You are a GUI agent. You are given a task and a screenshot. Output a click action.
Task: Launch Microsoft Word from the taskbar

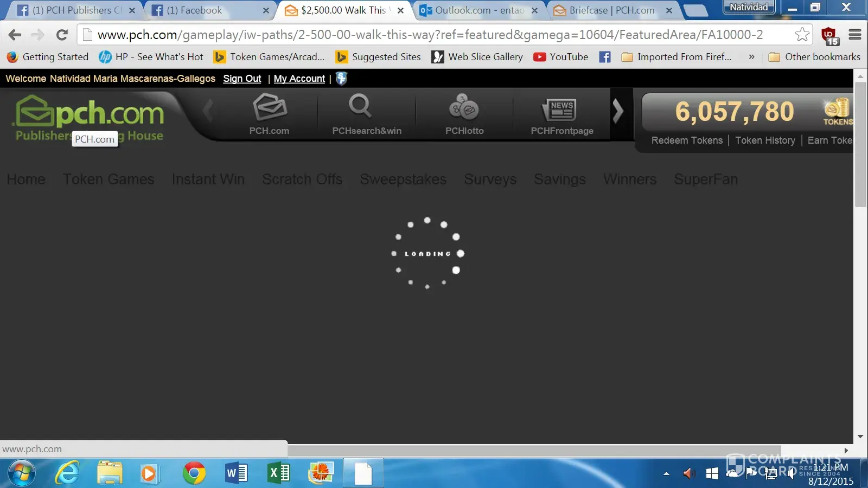pyautogui.click(x=236, y=473)
